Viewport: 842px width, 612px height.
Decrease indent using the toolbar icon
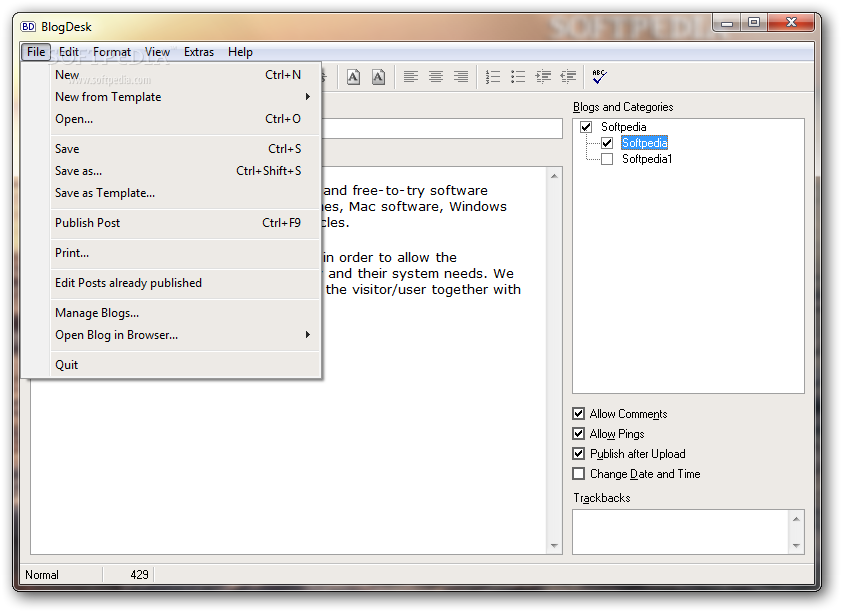(568, 77)
